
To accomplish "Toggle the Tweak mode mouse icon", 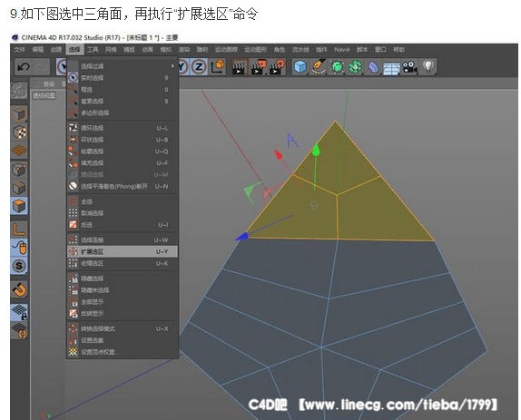I will point(19,248).
